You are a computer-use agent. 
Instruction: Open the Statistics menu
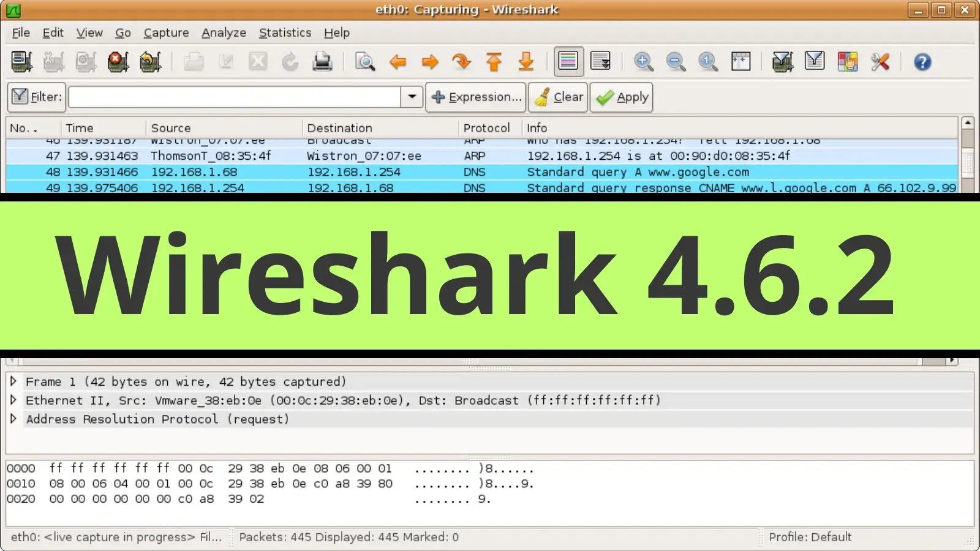[x=285, y=32]
